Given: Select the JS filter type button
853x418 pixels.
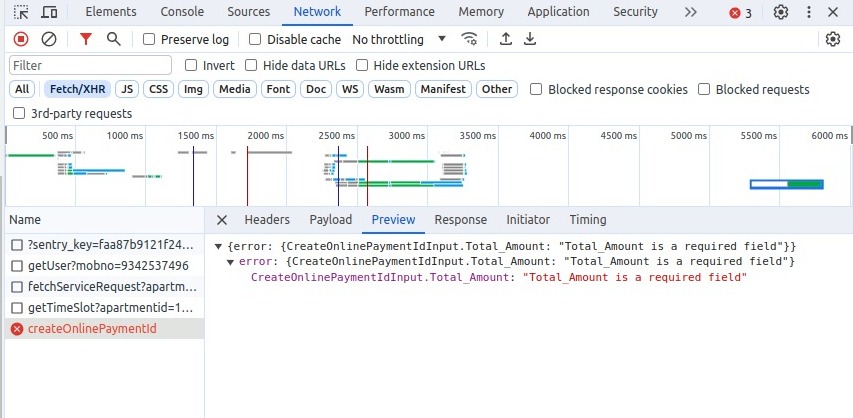Looking at the screenshot, I should pos(126,89).
